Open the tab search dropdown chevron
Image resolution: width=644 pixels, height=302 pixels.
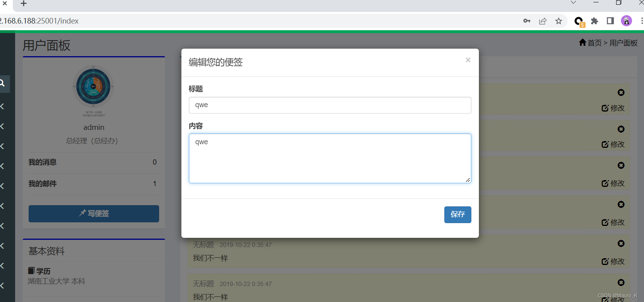coord(573,3)
